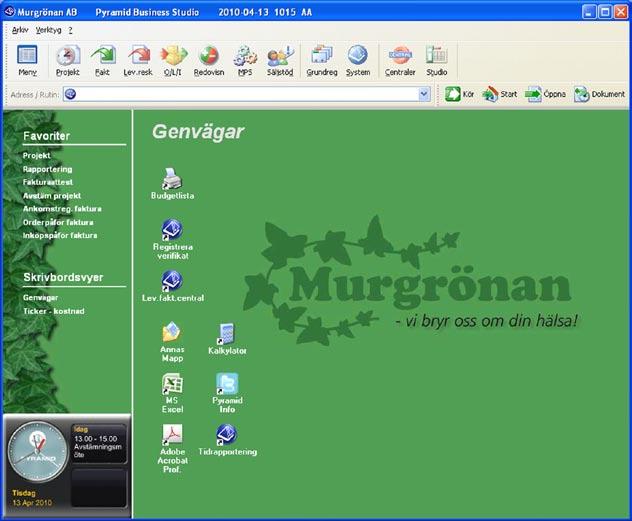Launch the Lev.fakt.central shortcut
The width and height of the screenshot is (632, 521).
[x=173, y=286]
